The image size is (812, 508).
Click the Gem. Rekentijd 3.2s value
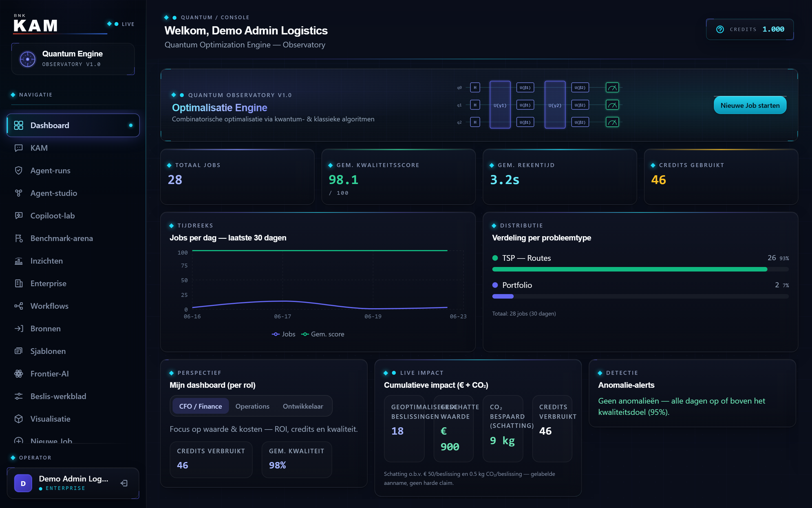tap(505, 180)
